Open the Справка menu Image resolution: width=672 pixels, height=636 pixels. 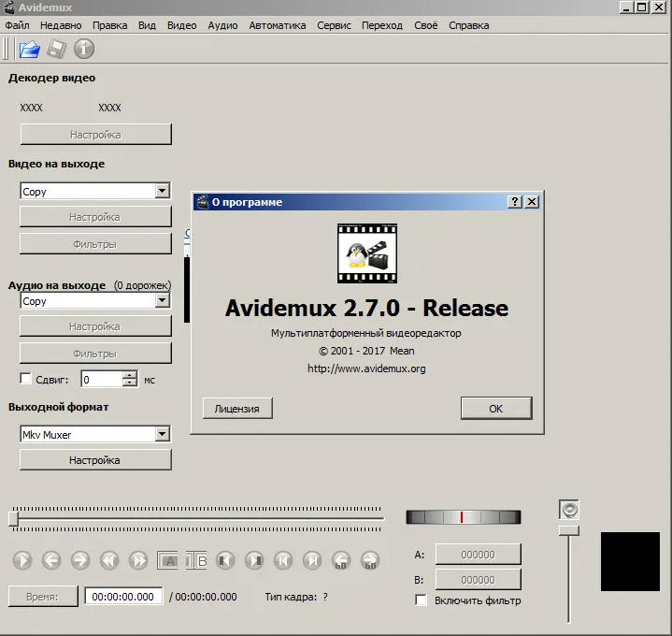(x=469, y=25)
